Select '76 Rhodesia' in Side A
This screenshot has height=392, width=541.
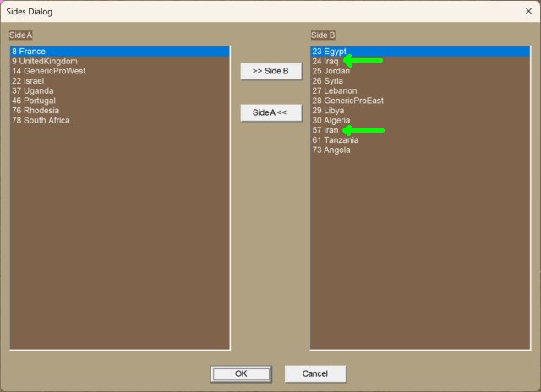(120, 111)
